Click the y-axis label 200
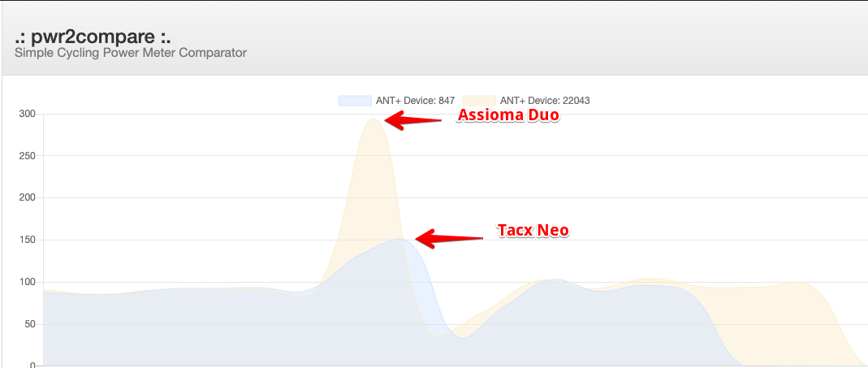This screenshot has width=868, height=368. pyautogui.click(x=28, y=198)
